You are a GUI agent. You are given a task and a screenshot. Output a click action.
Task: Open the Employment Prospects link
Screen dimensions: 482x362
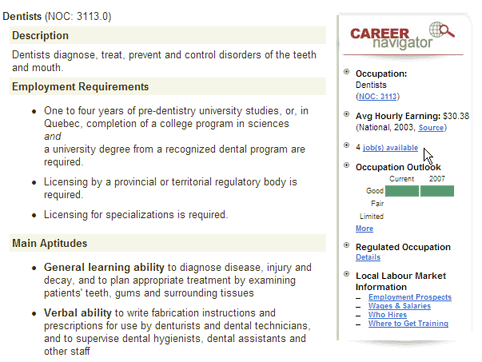click(x=410, y=297)
